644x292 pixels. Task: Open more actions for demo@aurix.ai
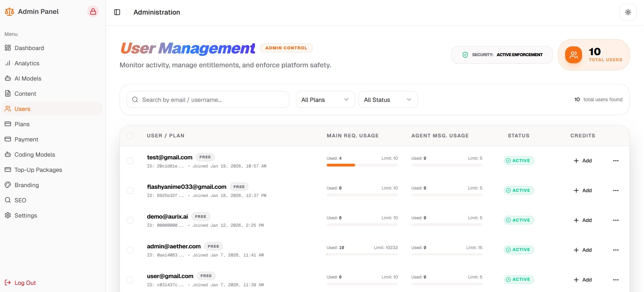tap(616, 220)
